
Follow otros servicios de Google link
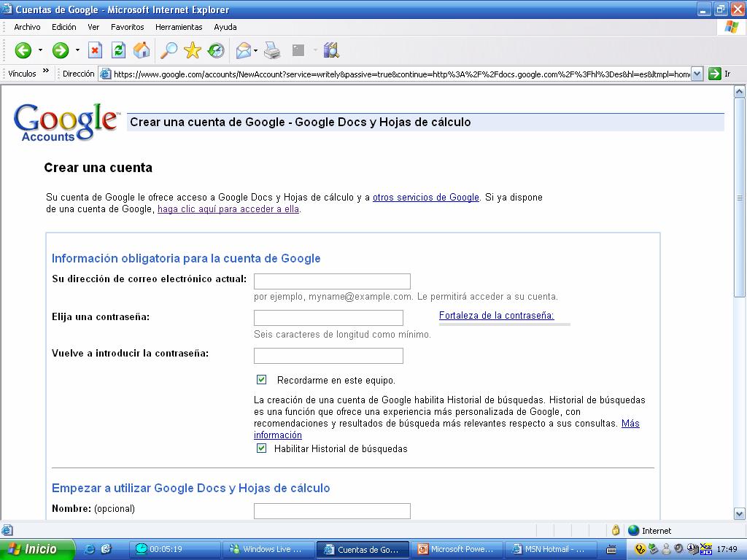click(x=426, y=197)
